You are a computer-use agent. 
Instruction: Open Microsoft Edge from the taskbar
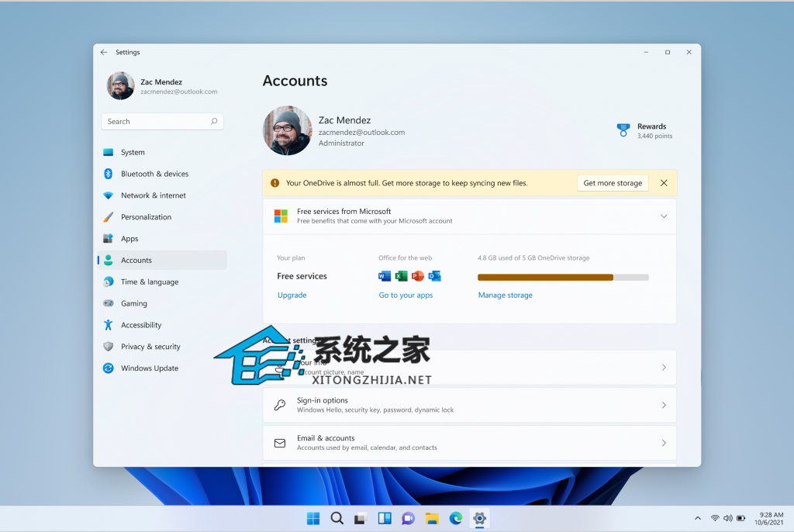click(456, 518)
